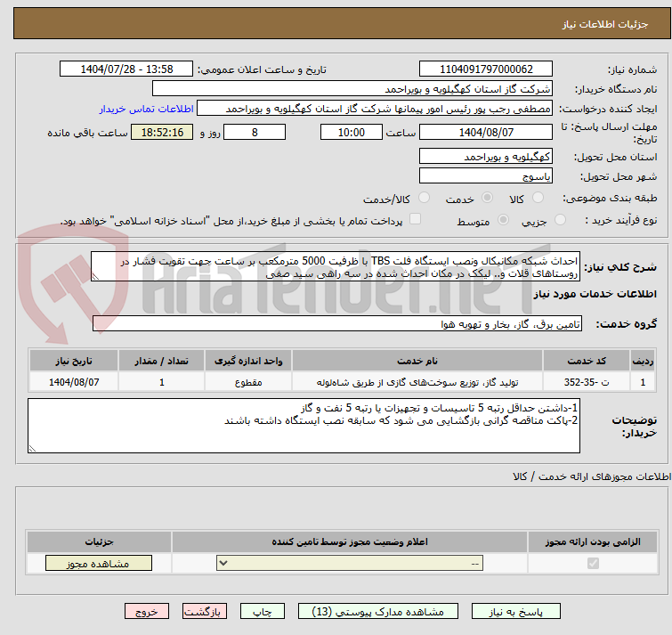Click the ردیف column header
Image resolution: width=672 pixels, height=635 pixels.
(x=643, y=361)
